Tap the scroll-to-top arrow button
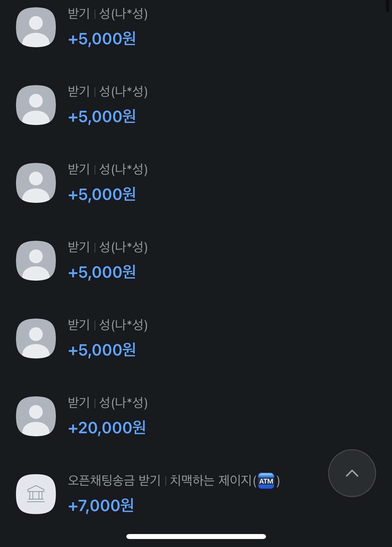The height and width of the screenshot is (547, 392). (352, 473)
